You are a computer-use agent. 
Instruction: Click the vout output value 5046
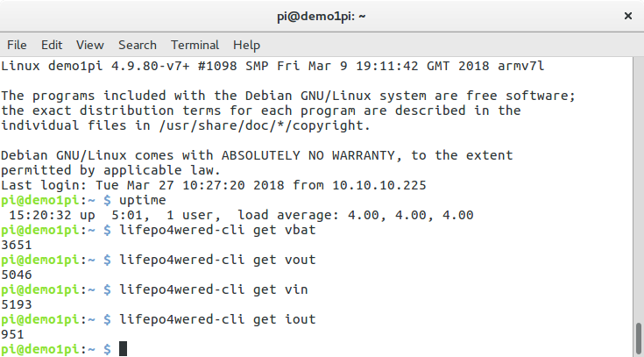(x=17, y=275)
